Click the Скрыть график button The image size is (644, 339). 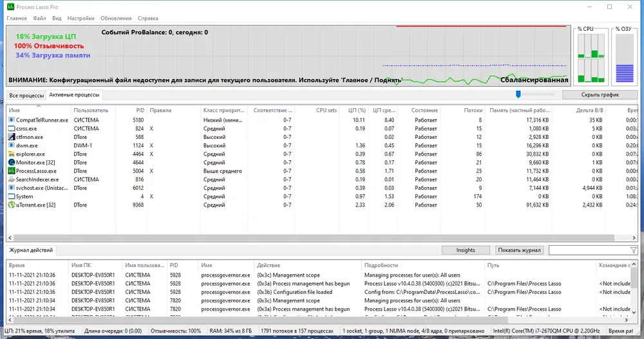(600, 95)
